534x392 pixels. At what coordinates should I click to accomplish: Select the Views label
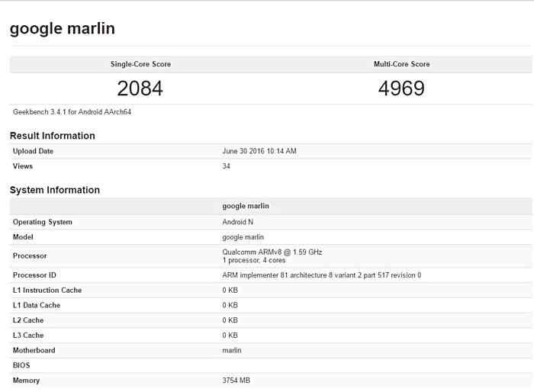(x=23, y=165)
